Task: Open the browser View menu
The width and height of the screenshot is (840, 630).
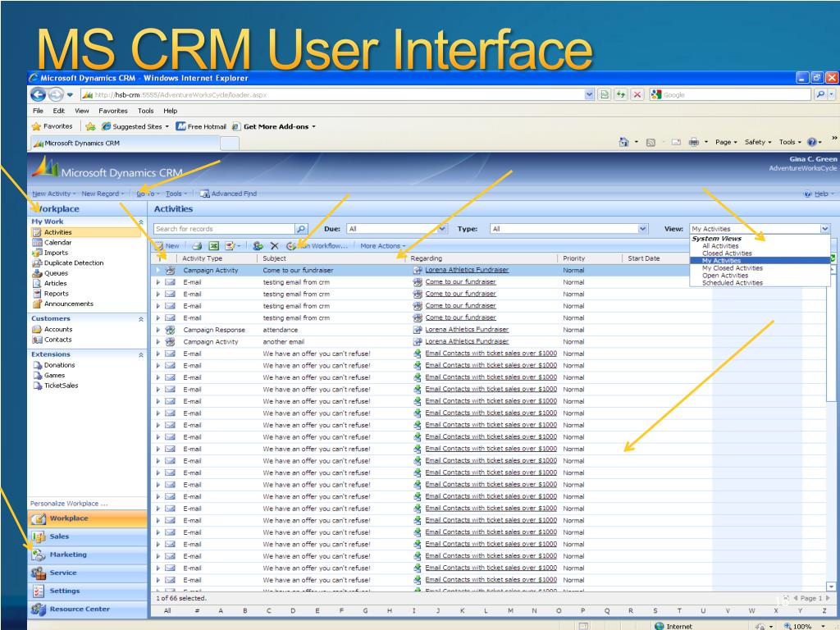Action: point(81,111)
